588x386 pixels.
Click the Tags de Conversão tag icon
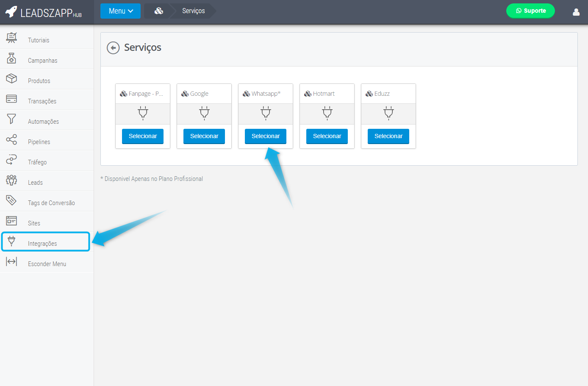click(x=11, y=200)
